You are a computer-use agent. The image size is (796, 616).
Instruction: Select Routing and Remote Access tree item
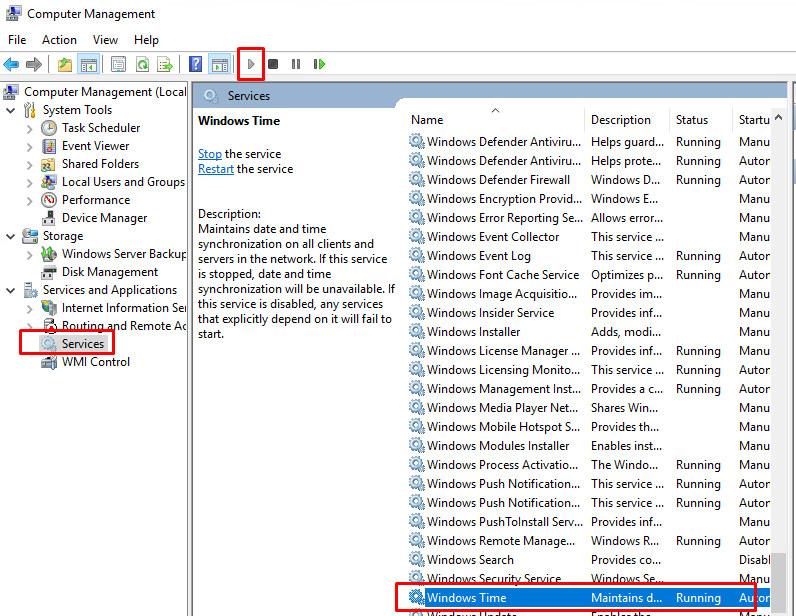123,326
